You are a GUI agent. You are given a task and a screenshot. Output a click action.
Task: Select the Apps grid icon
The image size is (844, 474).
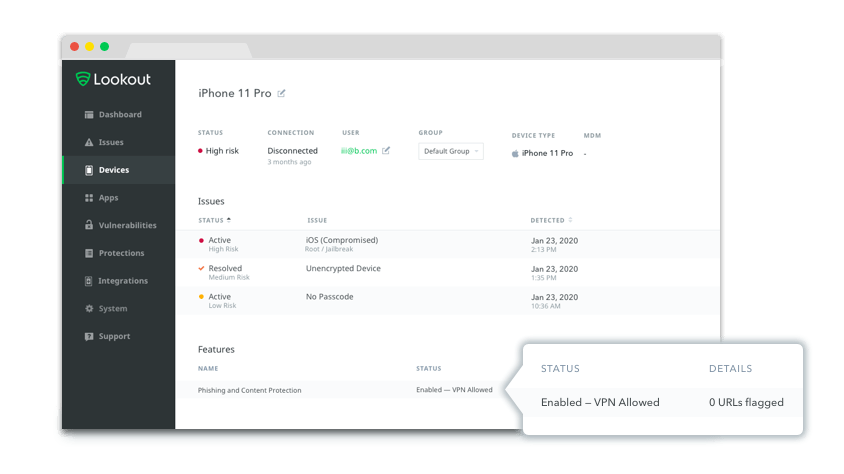(x=89, y=198)
